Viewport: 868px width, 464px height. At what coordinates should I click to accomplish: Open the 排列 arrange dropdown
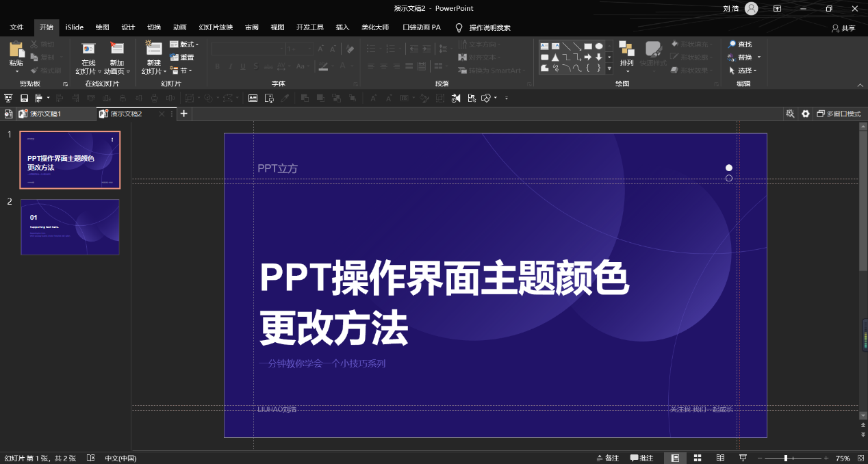[x=626, y=57]
